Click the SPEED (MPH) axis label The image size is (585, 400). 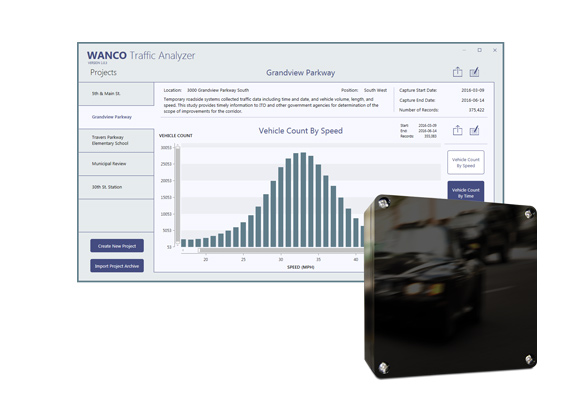point(301,267)
